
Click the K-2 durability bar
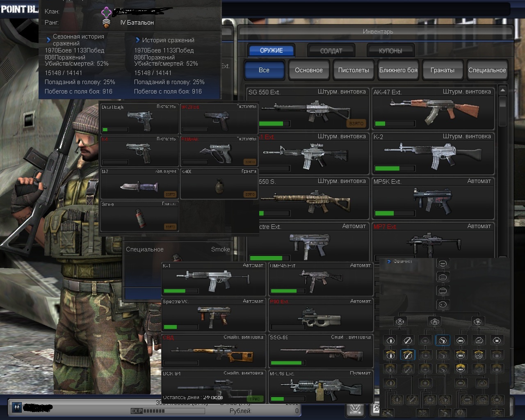point(395,168)
